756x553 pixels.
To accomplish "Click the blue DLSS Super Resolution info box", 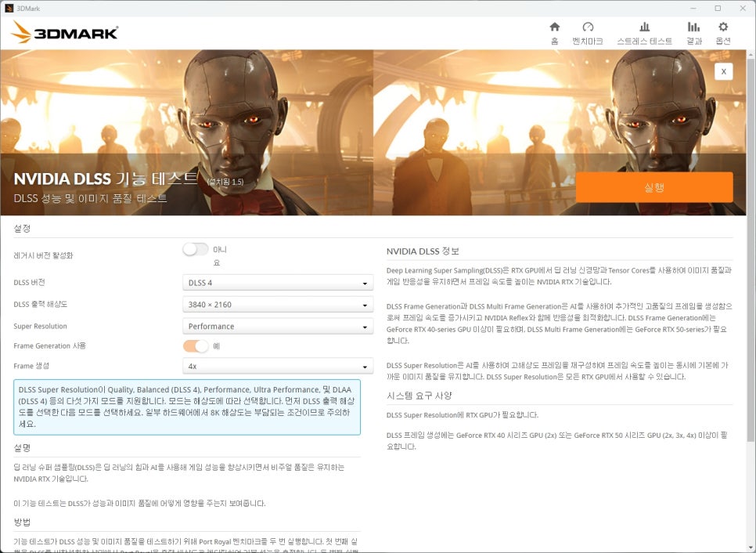I will [187, 407].
